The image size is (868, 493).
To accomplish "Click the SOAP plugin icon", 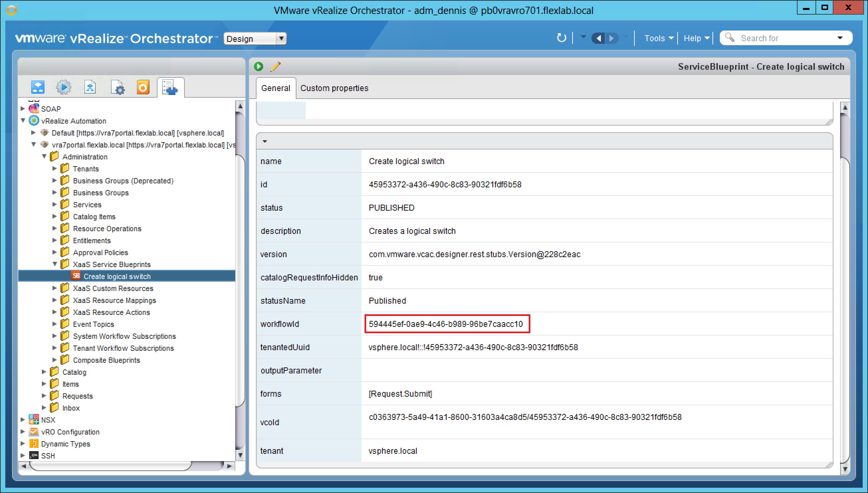I will coord(34,109).
